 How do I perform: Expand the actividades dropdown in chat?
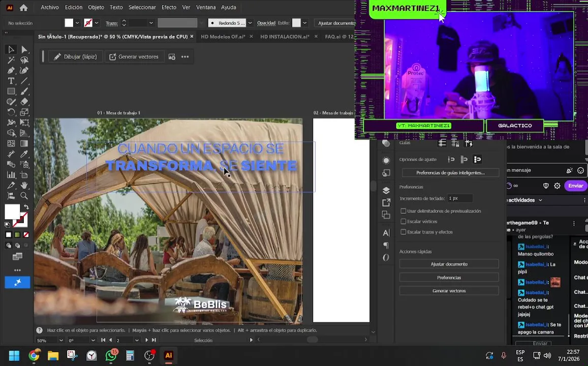tap(540, 200)
